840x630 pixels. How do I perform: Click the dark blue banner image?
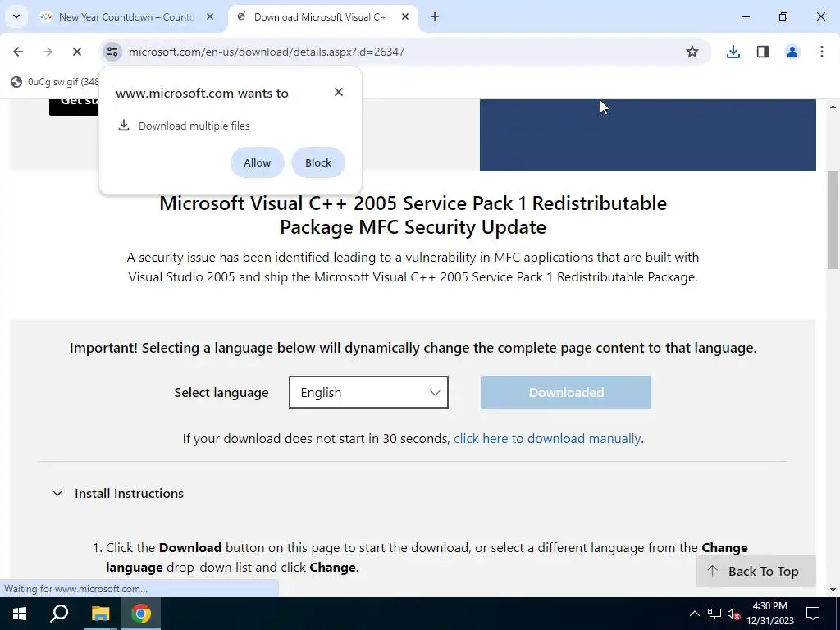(648, 135)
